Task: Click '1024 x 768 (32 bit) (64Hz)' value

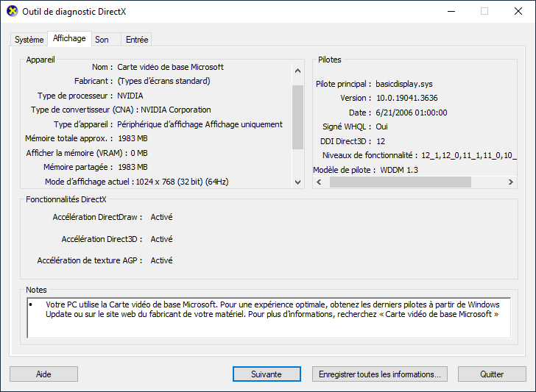Action: [182, 182]
